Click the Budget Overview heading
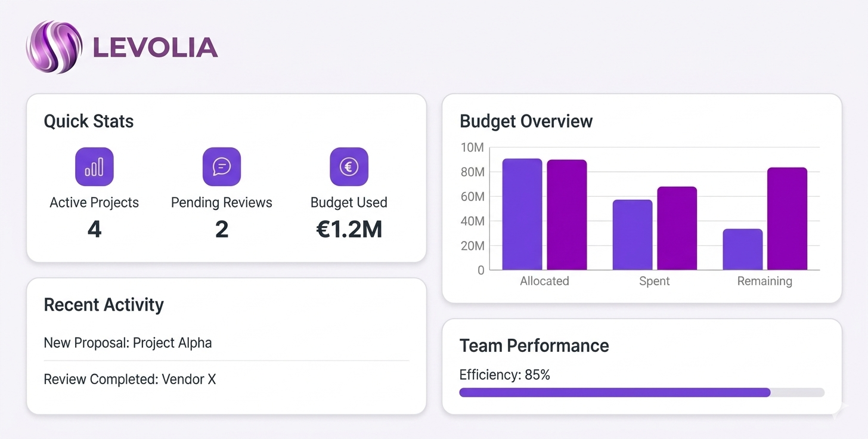Viewport: 868px width, 439px height. pyautogui.click(x=526, y=121)
